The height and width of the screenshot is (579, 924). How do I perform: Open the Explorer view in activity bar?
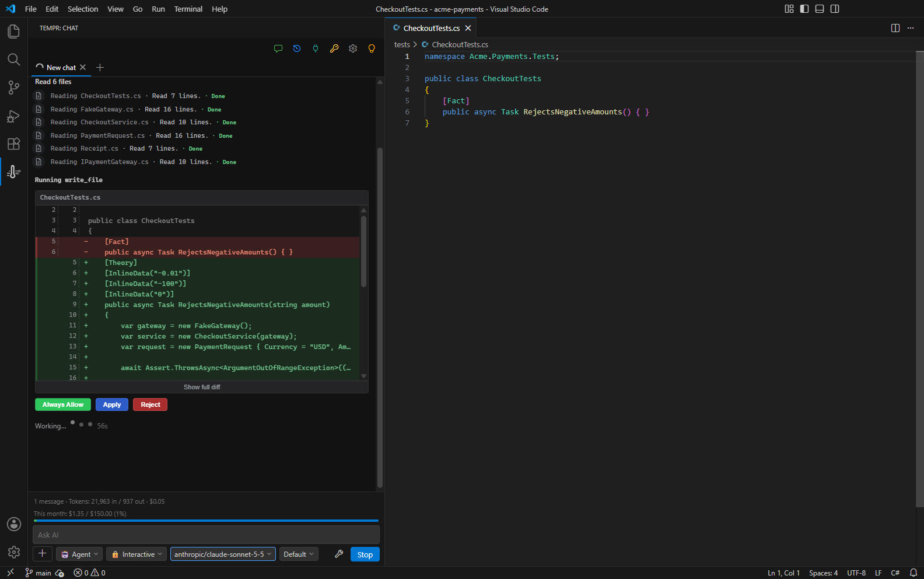[x=13, y=32]
